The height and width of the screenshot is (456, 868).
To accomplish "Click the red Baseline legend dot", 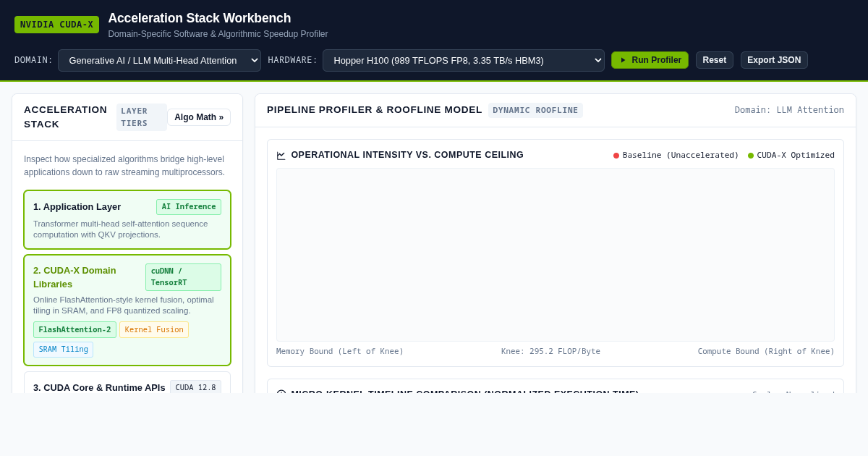I will [x=616, y=156].
